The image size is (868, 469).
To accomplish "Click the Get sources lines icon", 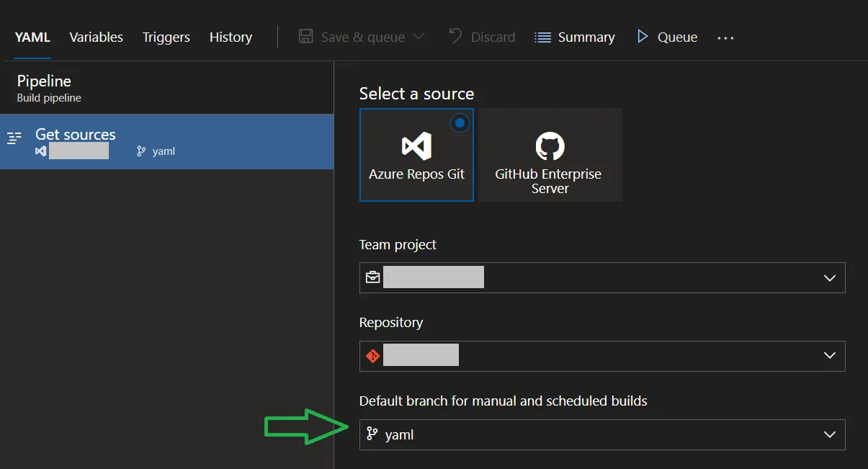I will (x=14, y=138).
